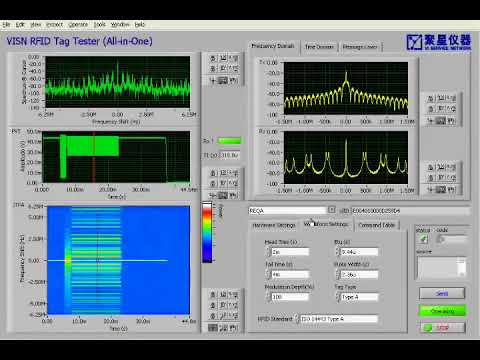The image size is (480, 360).
Task: Switch to the Time Domain tab
Action: [319, 47]
